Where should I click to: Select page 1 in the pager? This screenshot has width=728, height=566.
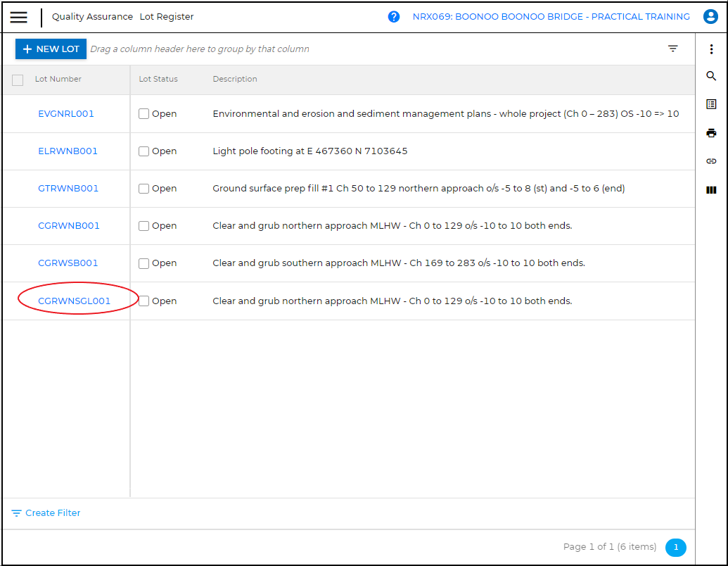click(675, 547)
